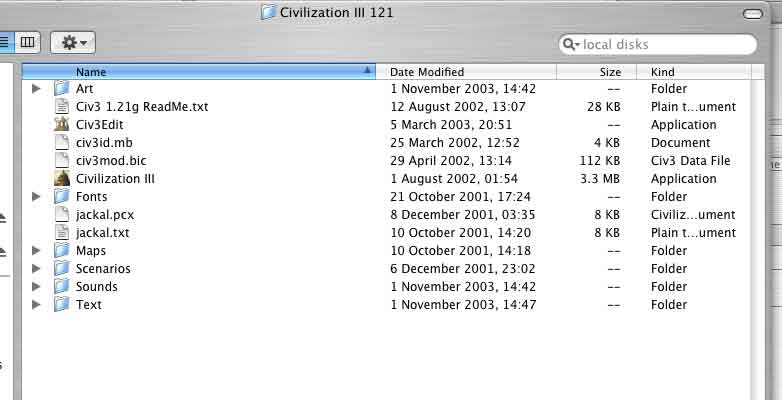
Task: Click the toolbar hide pill button
Action: pyautogui.click(x=753, y=14)
